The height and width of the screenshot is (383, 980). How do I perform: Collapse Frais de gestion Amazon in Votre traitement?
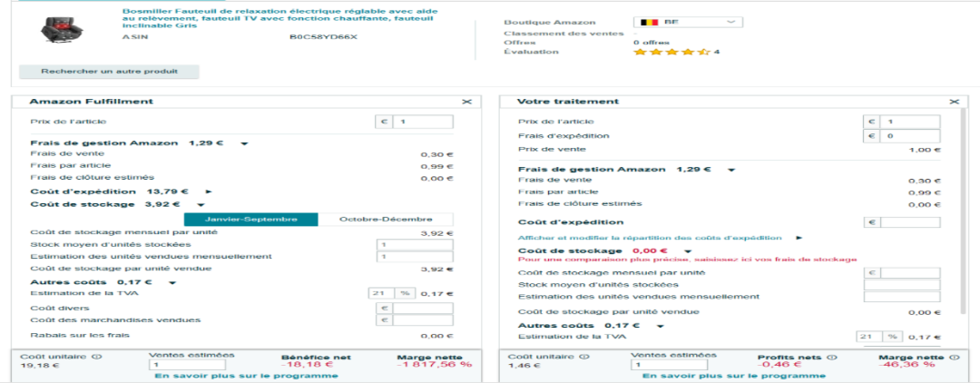tap(731, 170)
